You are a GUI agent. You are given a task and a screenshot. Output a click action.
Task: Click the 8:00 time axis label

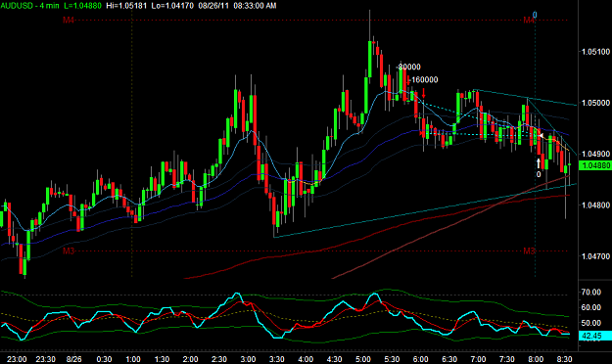(x=536, y=359)
